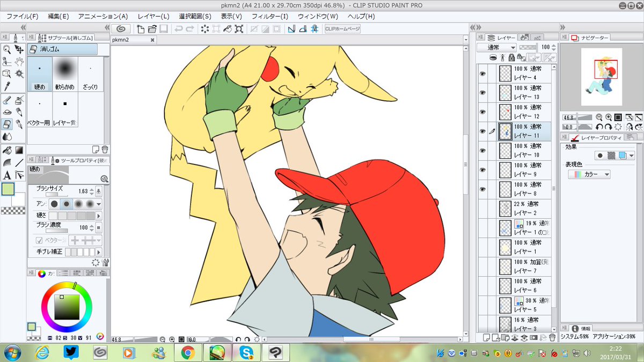Click the Zoom out icon in Navigator
This screenshot has height=362, width=644.
599,117
